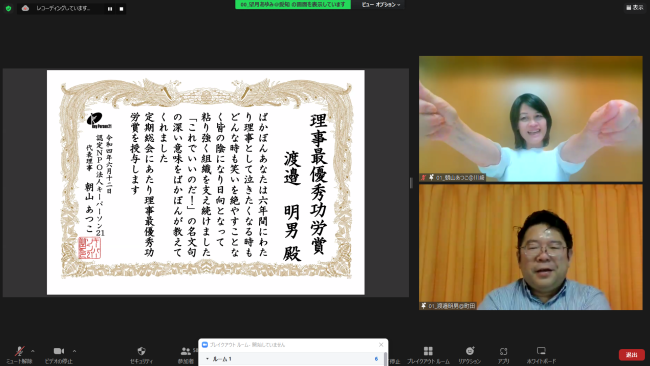
Task: Open the View Options dropdown
Action: (x=381, y=5)
